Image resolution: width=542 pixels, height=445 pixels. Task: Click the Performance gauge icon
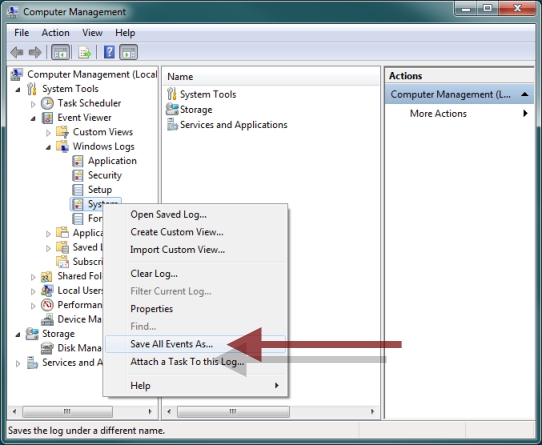(47, 305)
